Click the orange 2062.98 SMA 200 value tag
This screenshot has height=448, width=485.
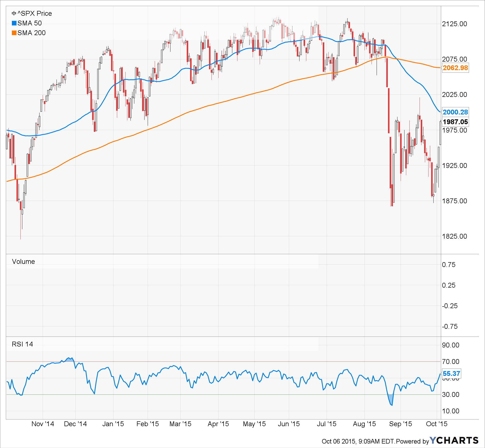(x=455, y=68)
